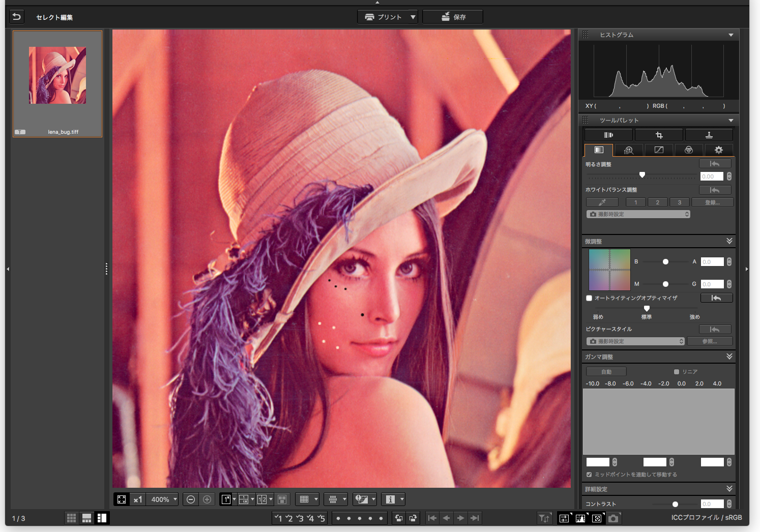
Task: Reset the 明るさ調整 brightness adjustment
Action: (x=715, y=164)
